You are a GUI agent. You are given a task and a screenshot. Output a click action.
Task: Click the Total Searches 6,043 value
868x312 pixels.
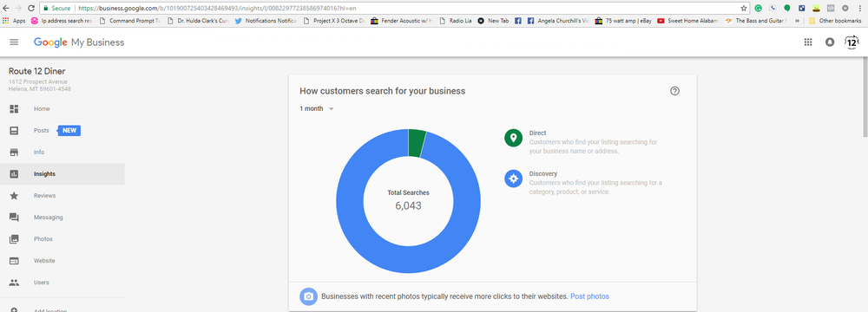pos(408,205)
